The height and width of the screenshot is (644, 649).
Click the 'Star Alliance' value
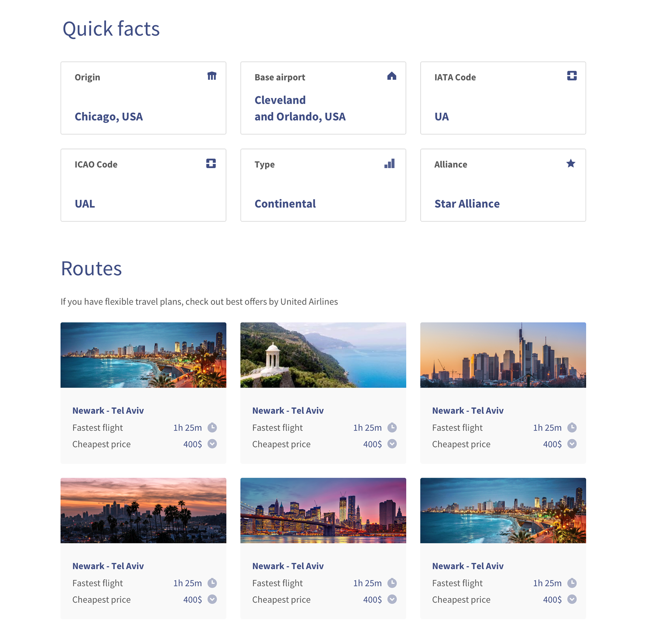tap(467, 204)
